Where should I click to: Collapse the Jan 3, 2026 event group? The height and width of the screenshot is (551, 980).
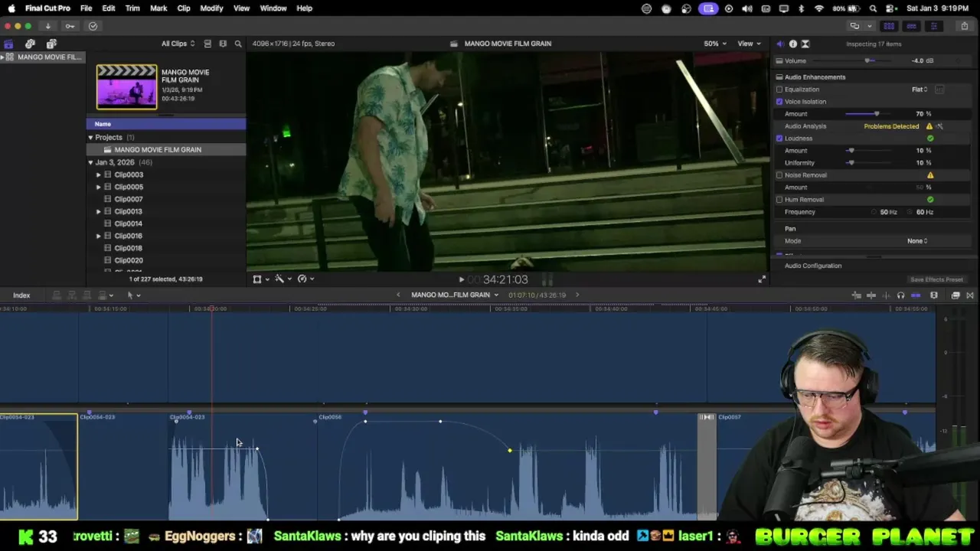(90, 162)
